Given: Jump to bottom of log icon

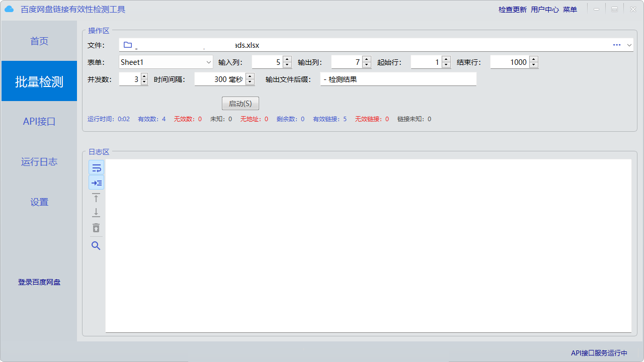Looking at the screenshot, I should click(96, 213).
